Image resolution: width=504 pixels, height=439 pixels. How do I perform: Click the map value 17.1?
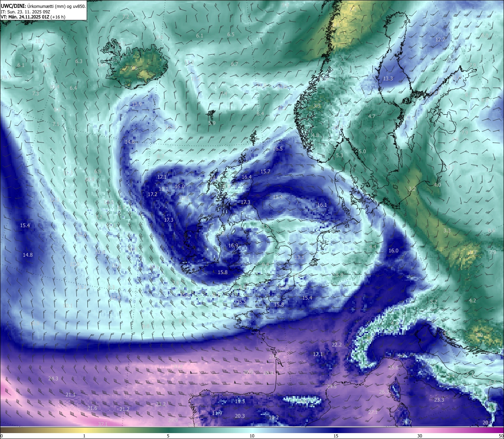(162, 178)
